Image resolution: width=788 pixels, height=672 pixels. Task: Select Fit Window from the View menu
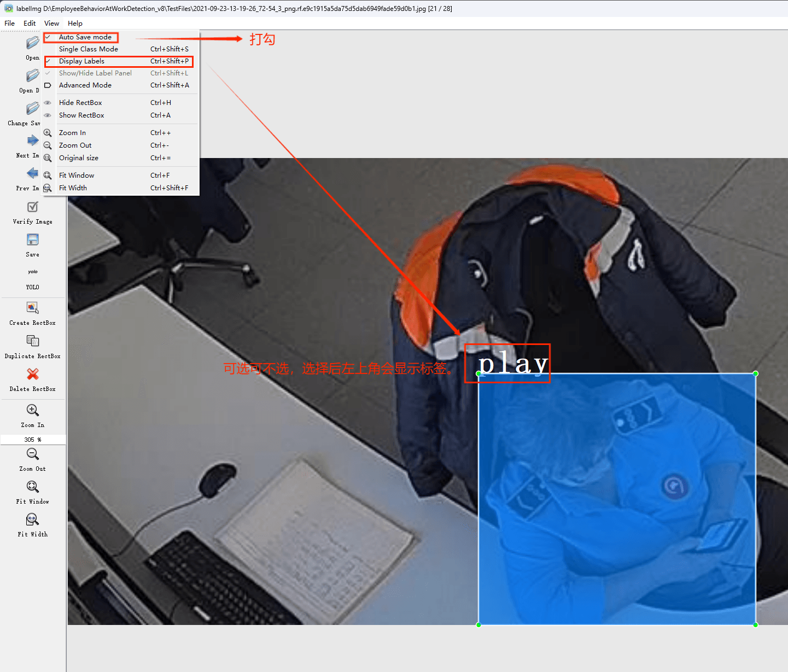(121, 176)
